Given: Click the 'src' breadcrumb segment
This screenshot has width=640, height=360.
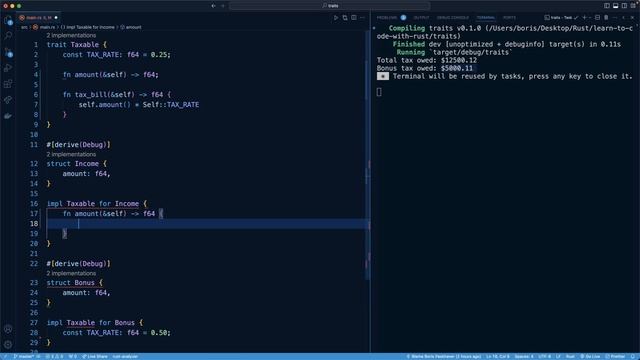Looking at the screenshot, I should click(x=24, y=27).
